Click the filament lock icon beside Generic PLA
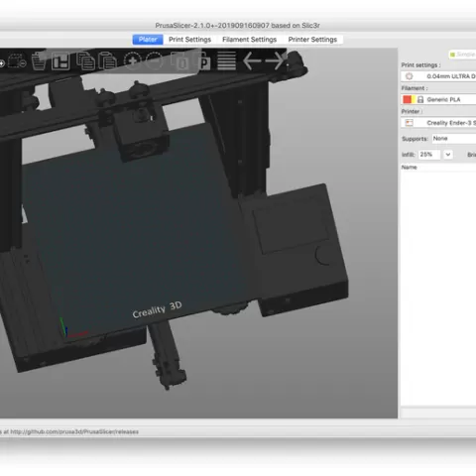 click(420, 99)
